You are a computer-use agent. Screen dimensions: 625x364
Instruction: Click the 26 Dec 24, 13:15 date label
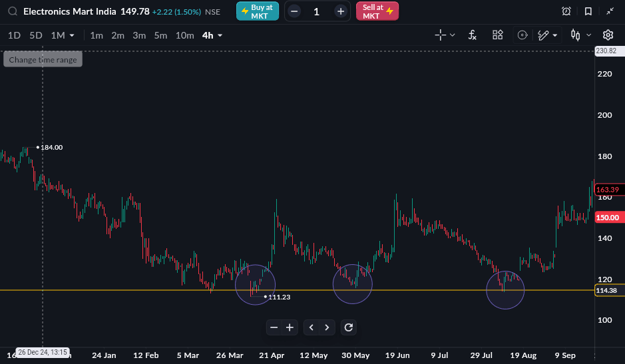[x=43, y=352]
